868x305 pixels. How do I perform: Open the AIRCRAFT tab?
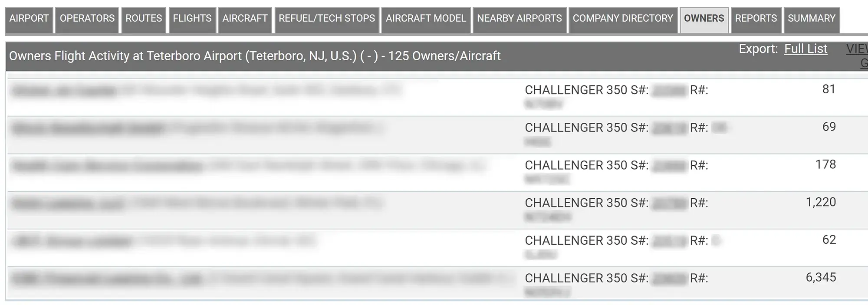coord(245,19)
